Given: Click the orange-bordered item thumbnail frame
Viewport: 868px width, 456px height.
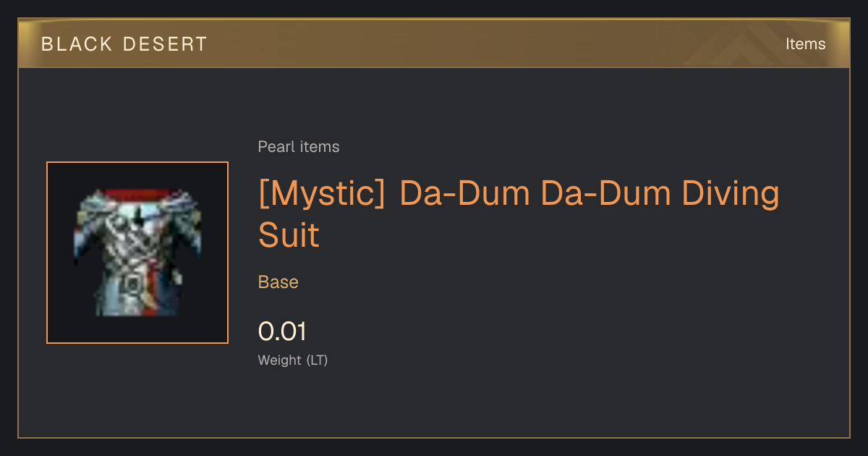Looking at the screenshot, I should point(137,253).
